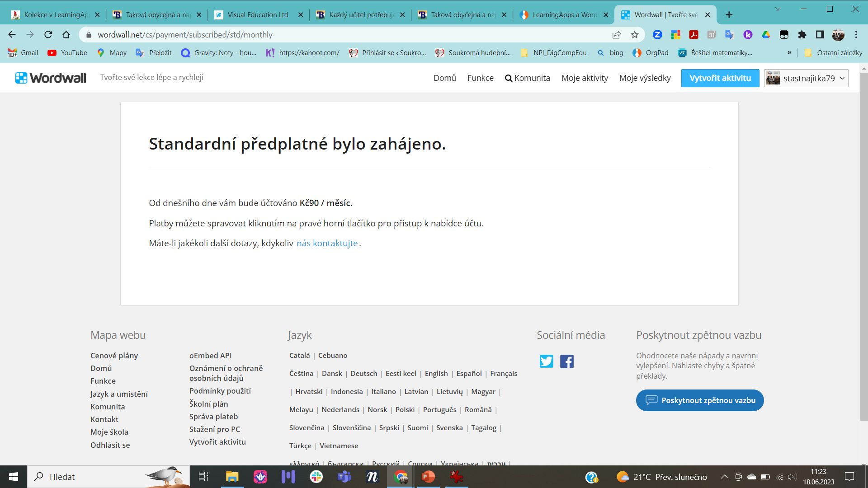Screen dimensions: 868x488
Task: Expand the stastnajitka79 account menu
Action: click(806, 78)
